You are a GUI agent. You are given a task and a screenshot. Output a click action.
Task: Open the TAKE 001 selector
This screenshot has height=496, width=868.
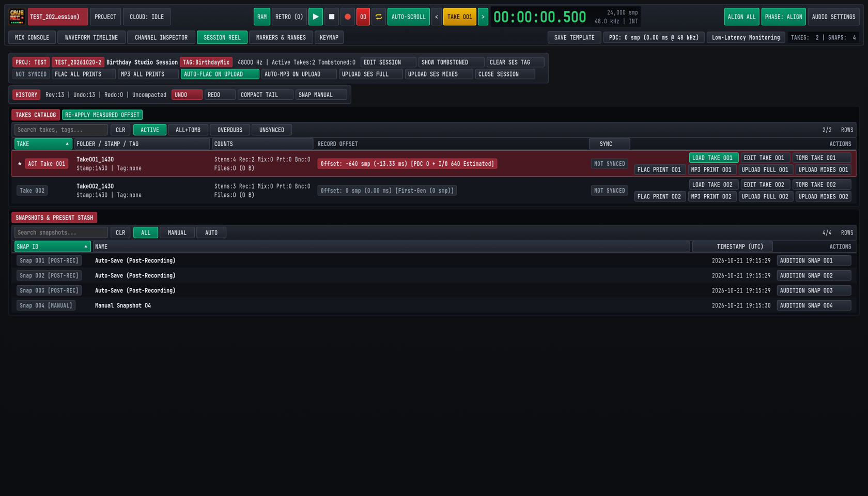click(460, 17)
